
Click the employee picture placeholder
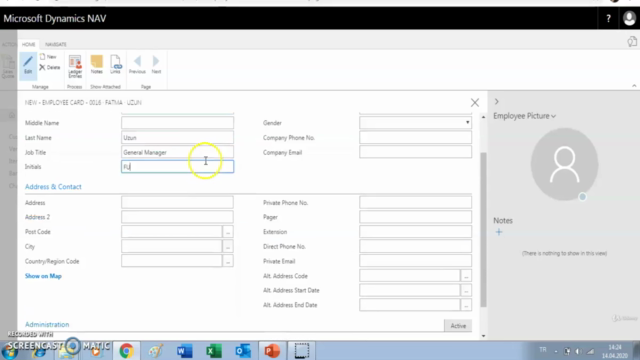point(564,164)
